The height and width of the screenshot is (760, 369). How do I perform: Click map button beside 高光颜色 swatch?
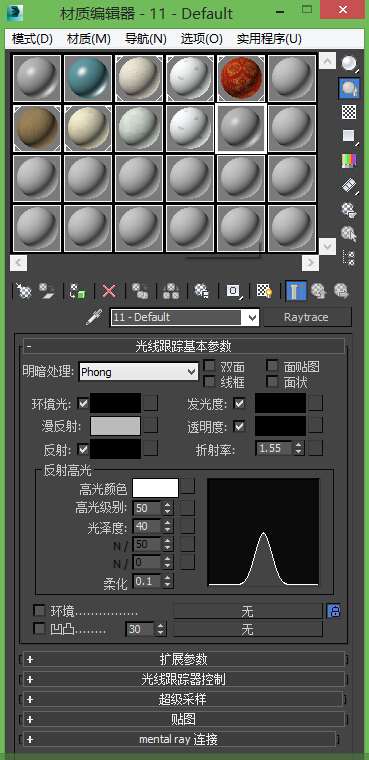point(188,486)
